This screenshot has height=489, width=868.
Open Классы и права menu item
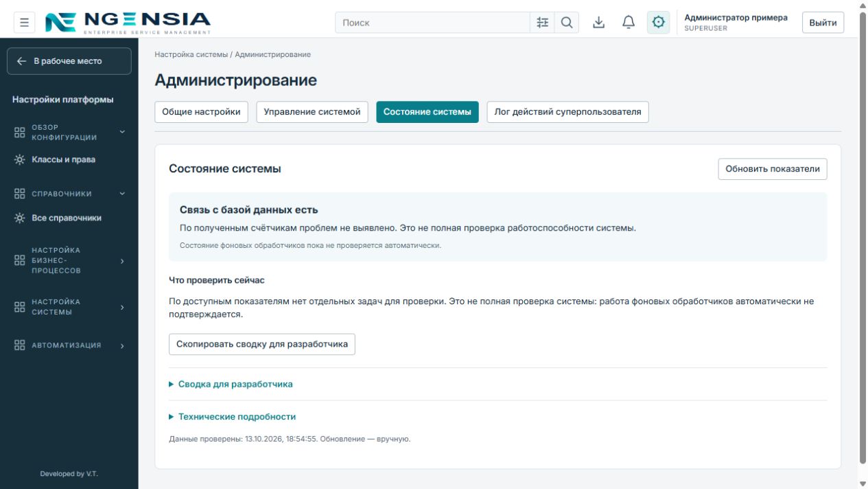[x=64, y=159]
